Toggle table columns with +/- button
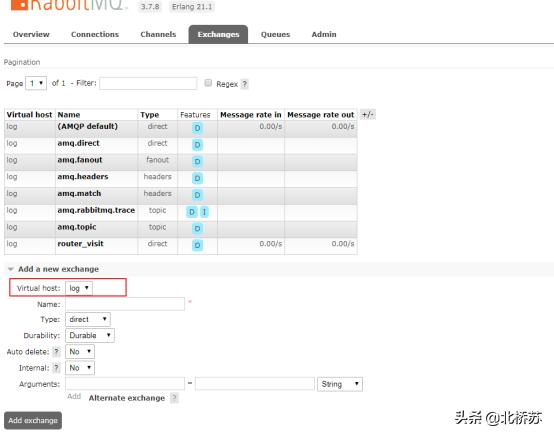This screenshot has height=437, width=554. (367, 114)
